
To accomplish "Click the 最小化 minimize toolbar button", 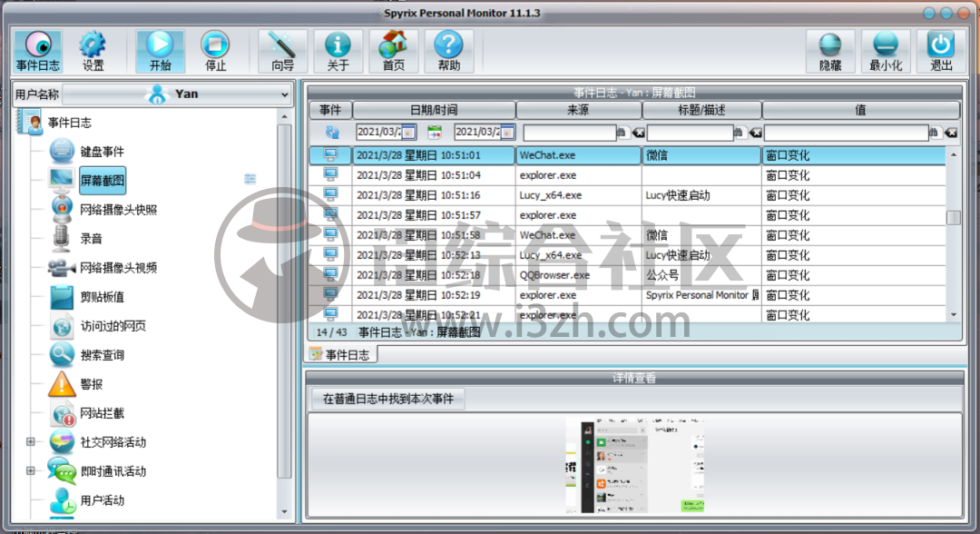I will tap(886, 51).
